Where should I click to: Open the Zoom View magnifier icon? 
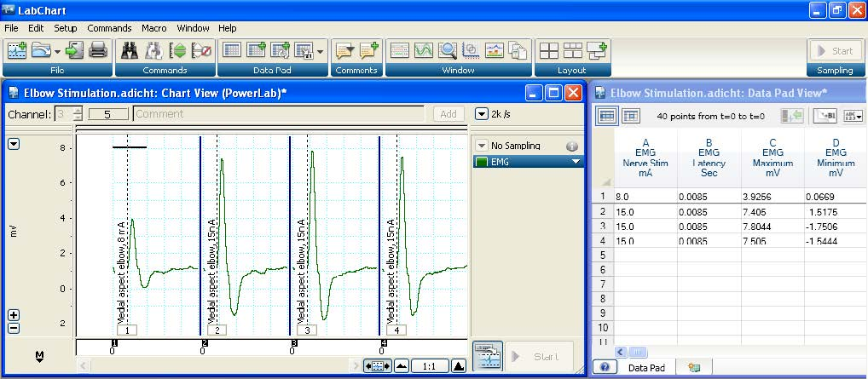point(447,50)
